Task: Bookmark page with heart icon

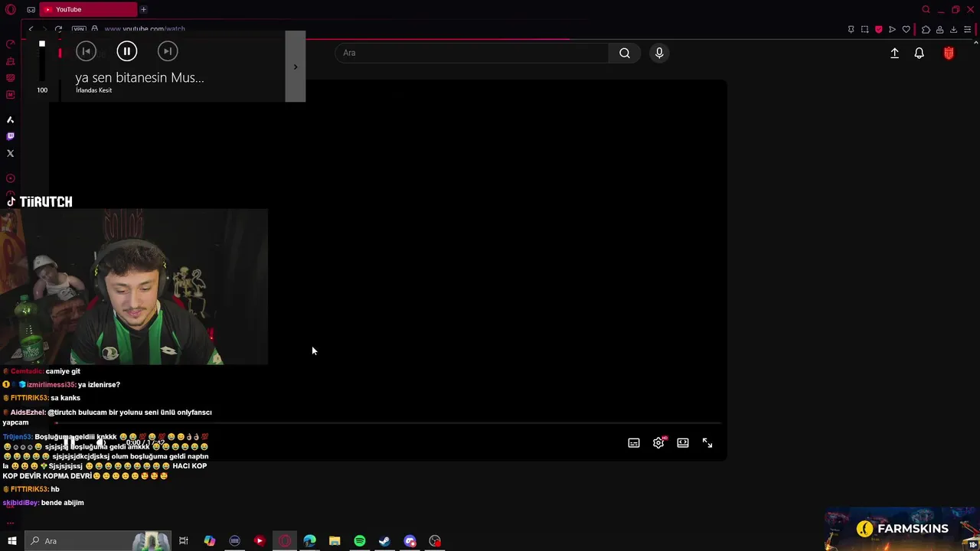Action: (x=906, y=29)
